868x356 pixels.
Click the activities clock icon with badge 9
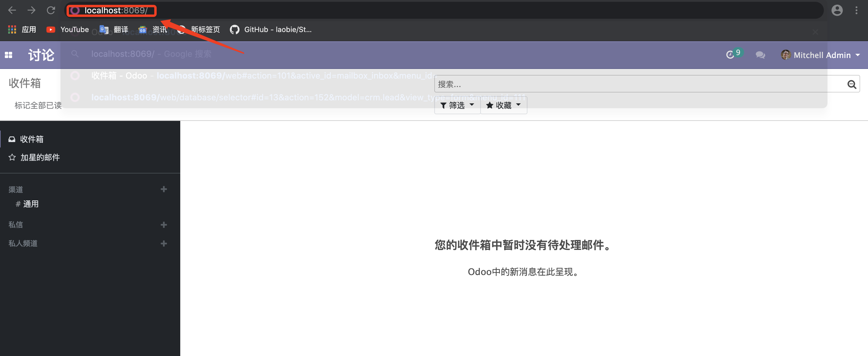click(730, 55)
